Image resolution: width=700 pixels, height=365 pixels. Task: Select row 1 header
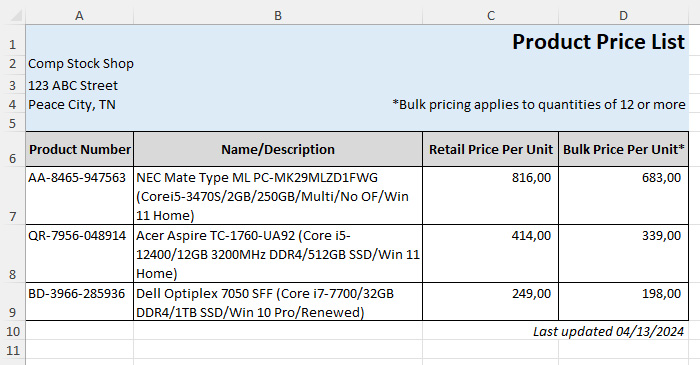pyautogui.click(x=12, y=40)
